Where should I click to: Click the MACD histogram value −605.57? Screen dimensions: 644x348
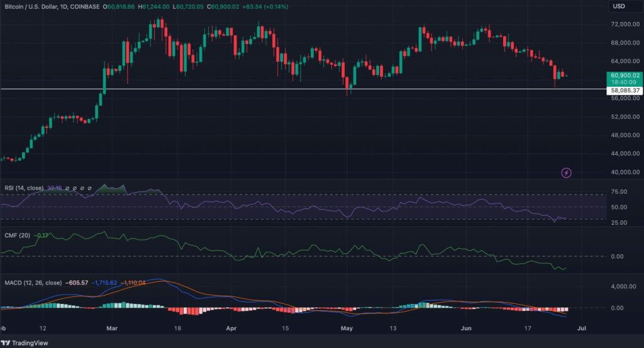(x=76, y=283)
